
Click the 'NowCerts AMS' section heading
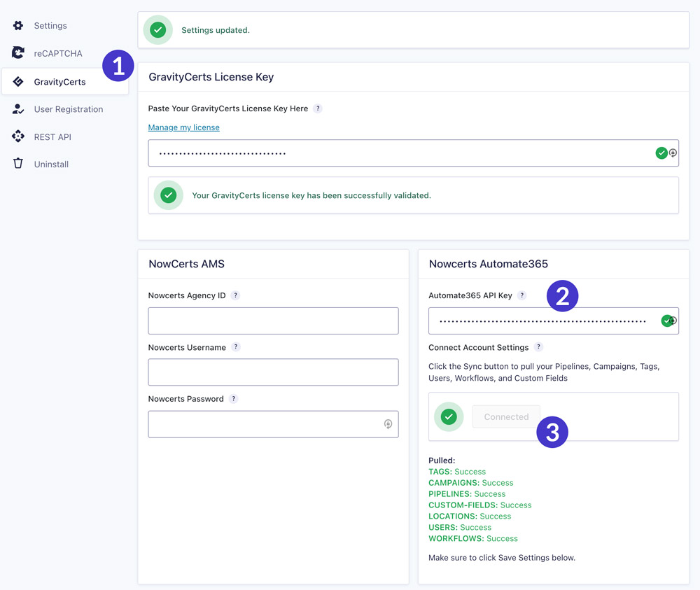187,264
